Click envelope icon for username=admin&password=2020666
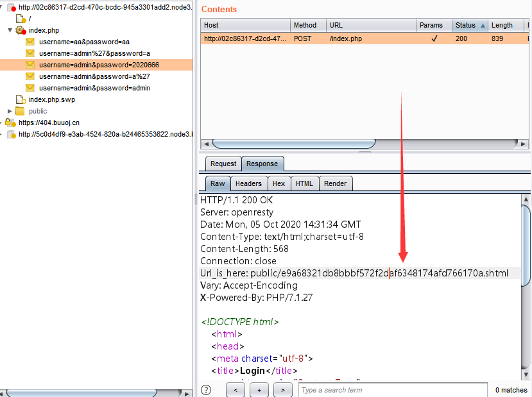The image size is (532, 397). click(30, 65)
